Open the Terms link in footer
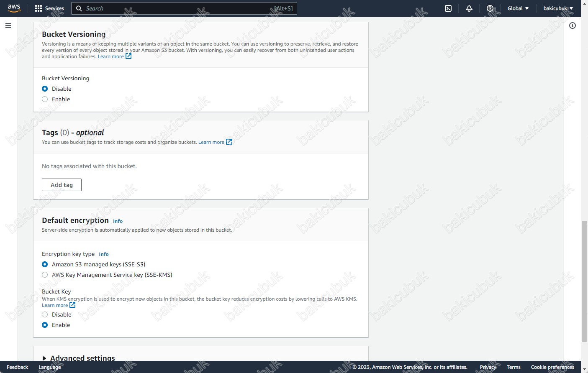 pyautogui.click(x=514, y=367)
